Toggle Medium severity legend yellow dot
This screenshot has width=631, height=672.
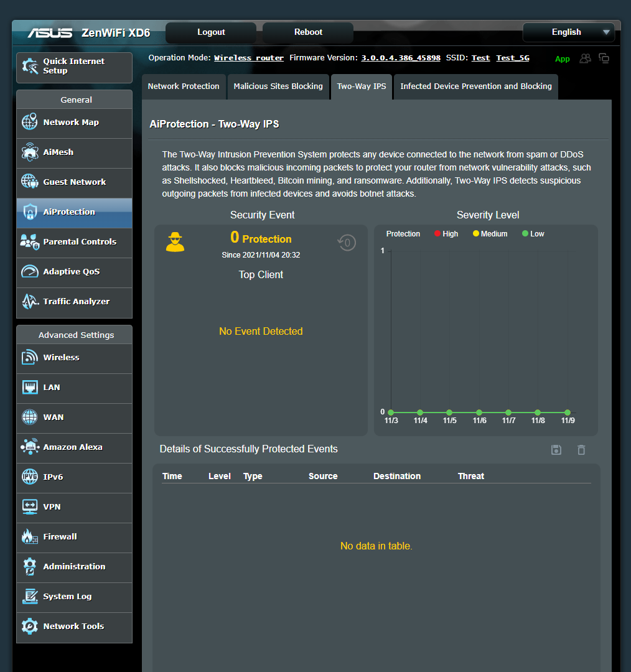coord(476,233)
